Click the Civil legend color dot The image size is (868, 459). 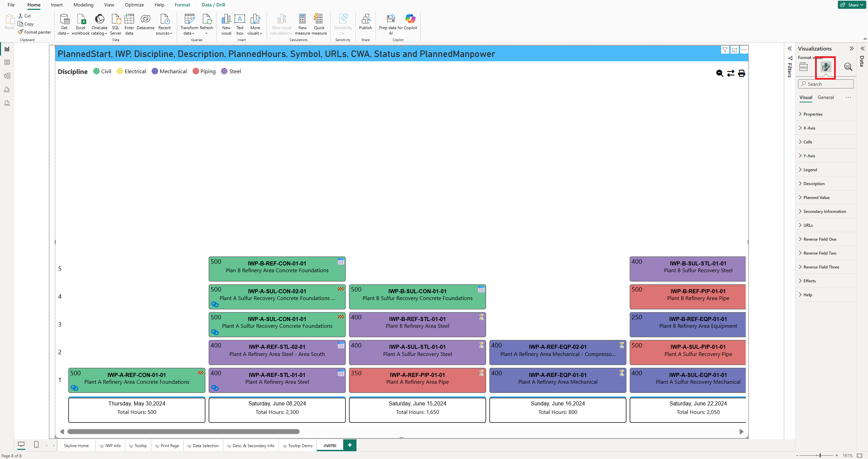(x=96, y=71)
